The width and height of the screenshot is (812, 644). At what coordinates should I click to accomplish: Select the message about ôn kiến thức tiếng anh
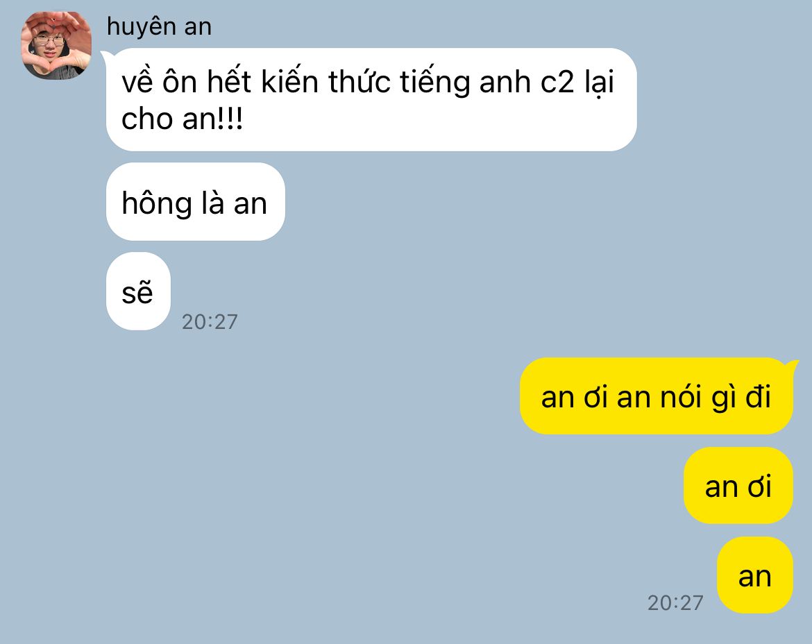tap(371, 99)
